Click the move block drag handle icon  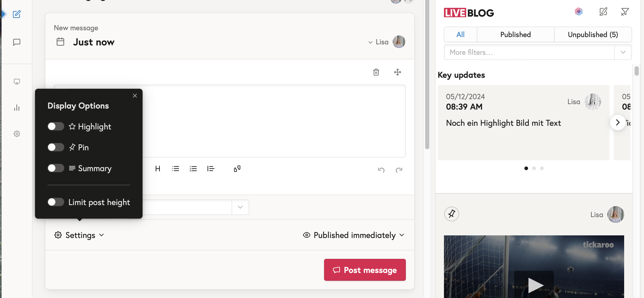[x=397, y=72]
